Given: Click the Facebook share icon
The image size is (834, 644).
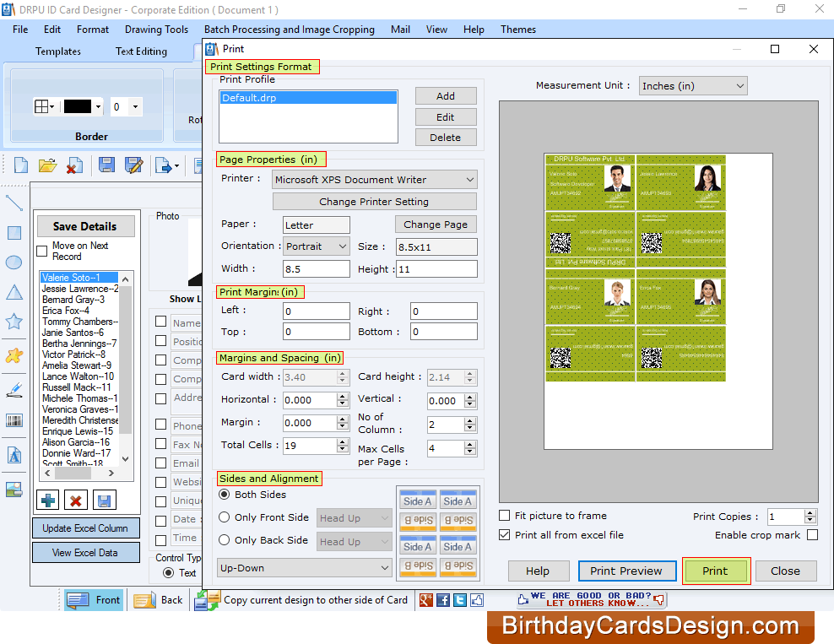Looking at the screenshot, I should pos(443,600).
